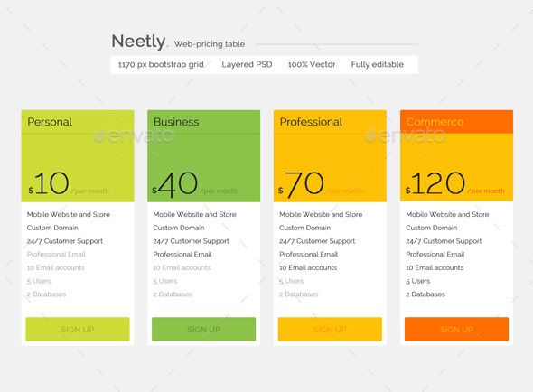The height and width of the screenshot is (392, 533).
Task: Click the $10 per month price
Action: pos(68,184)
